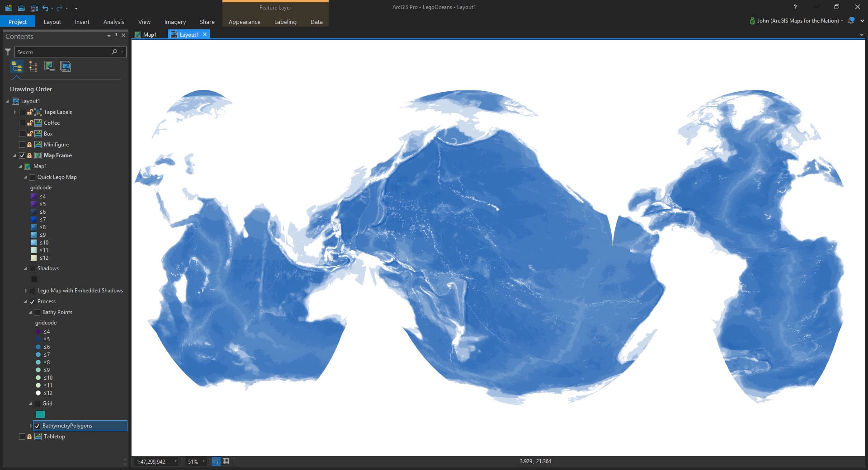Click the Shadows dark symbol swatch
Image resolution: width=868 pixels, height=470 pixels.
click(34, 279)
